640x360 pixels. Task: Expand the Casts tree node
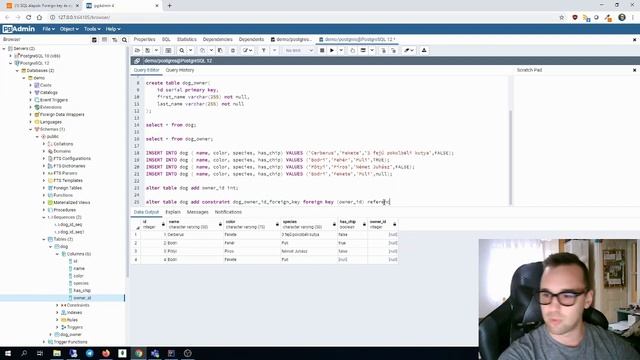pos(31,85)
